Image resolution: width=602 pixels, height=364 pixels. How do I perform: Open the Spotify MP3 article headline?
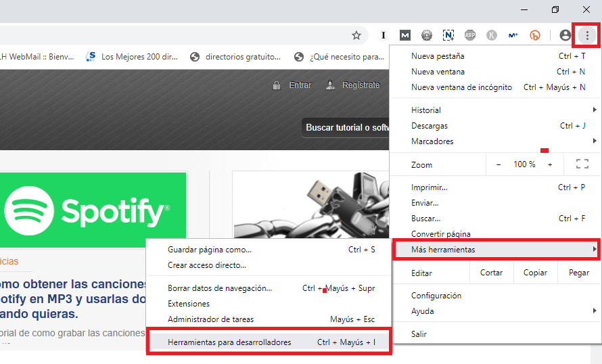coord(73,299)
